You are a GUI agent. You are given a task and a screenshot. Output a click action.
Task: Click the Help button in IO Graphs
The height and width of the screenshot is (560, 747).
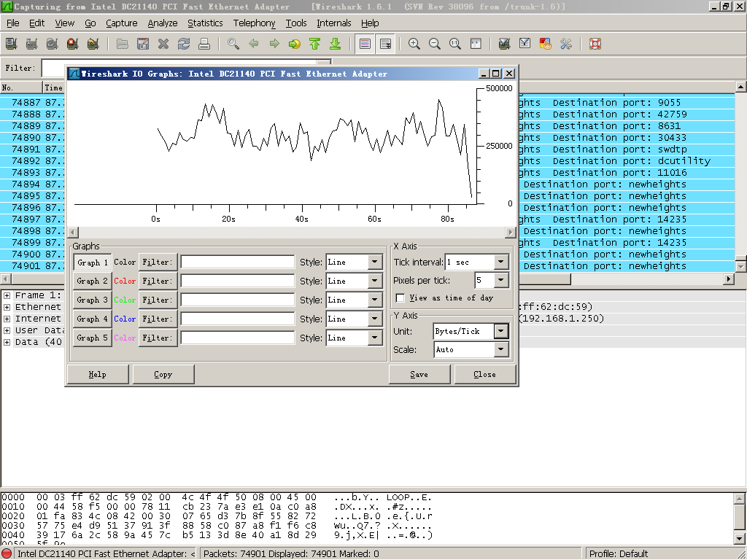(98, 374)
